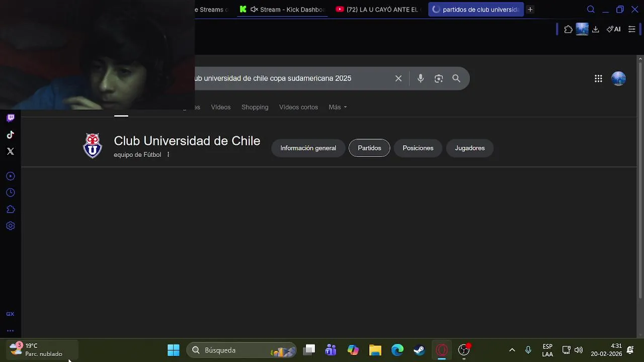This screenshot has width=644, height=362.
Task: Open Extensions cube icon in sidebar
Action: coord(11,209)
